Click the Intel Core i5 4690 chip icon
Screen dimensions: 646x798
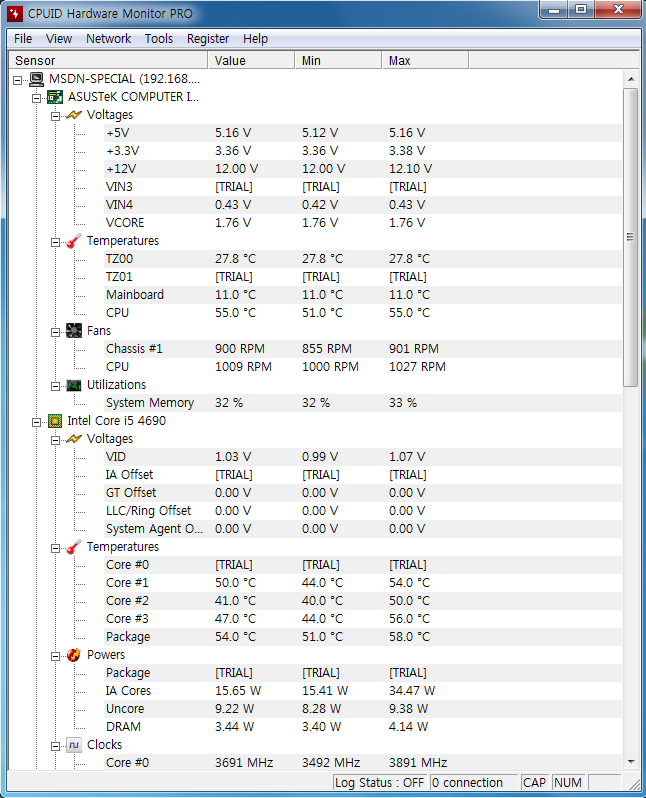pos(55,421)
